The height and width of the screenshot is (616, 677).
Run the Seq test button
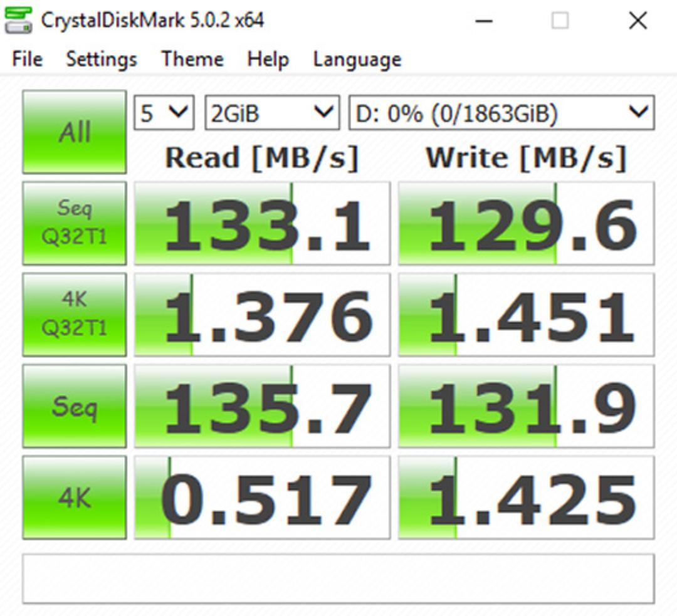(75, 406)
